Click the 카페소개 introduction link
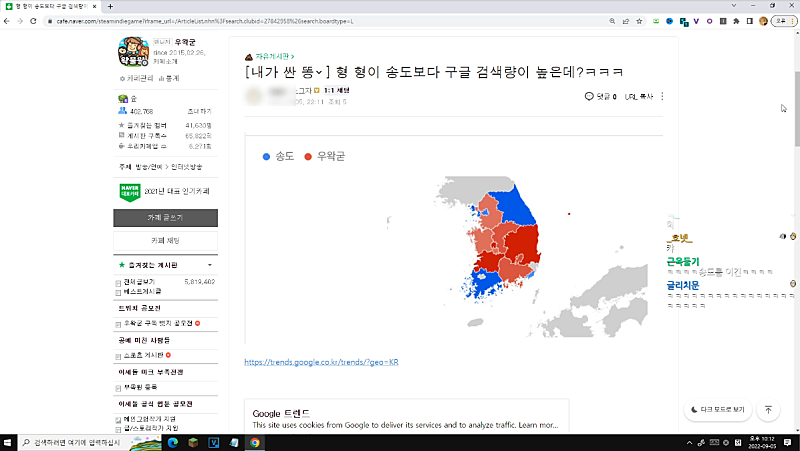 (x=166, y=61)
